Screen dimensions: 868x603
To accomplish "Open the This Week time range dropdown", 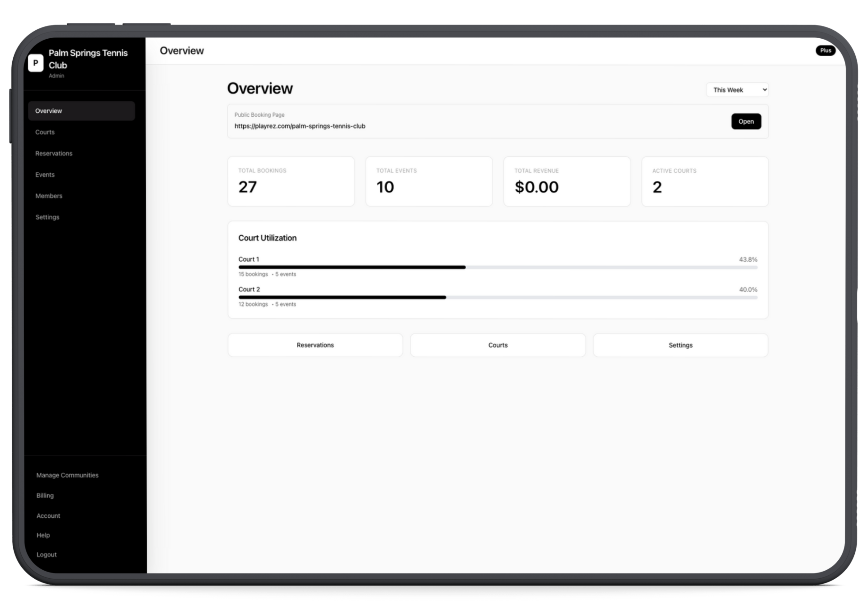I will [x=737, y=90].
